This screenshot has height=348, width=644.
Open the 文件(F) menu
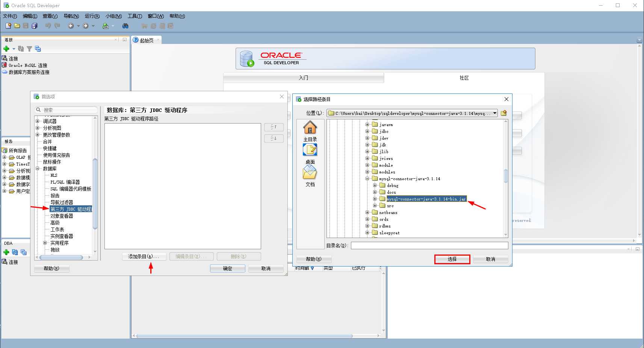click(10, 16)
